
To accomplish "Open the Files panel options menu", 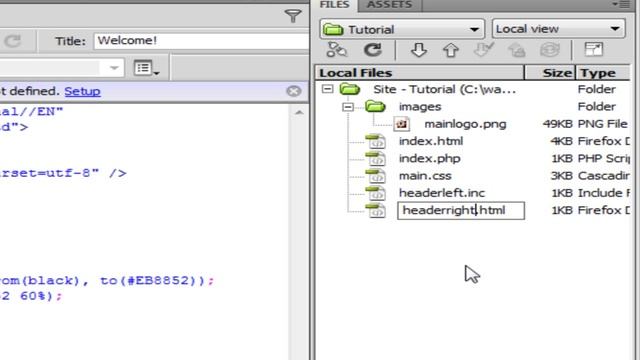I will 621,4.
